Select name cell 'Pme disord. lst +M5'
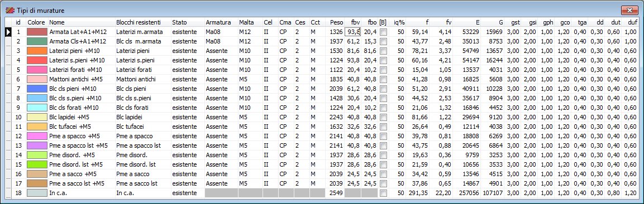This screenshot has height=204, width=644. [x=82, y=164]
